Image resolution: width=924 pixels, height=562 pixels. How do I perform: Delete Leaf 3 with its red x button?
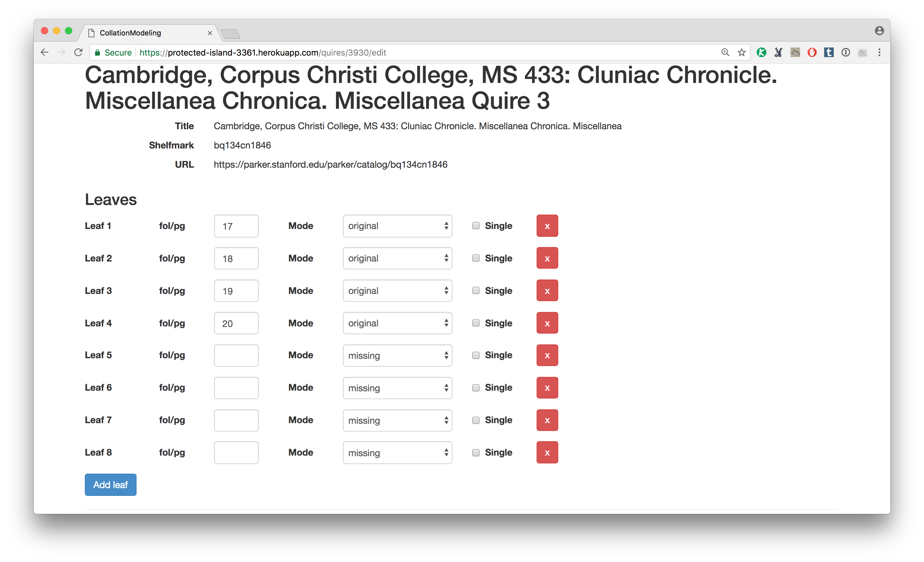(x=547, y=290)
